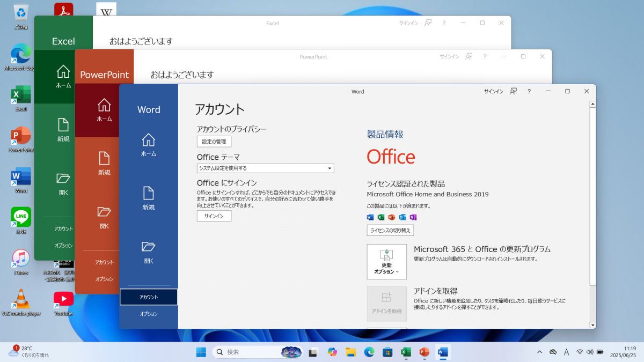Click サインイン in the PowerPoint title bar
Screen dimensions: 644x362
[449, 56]
